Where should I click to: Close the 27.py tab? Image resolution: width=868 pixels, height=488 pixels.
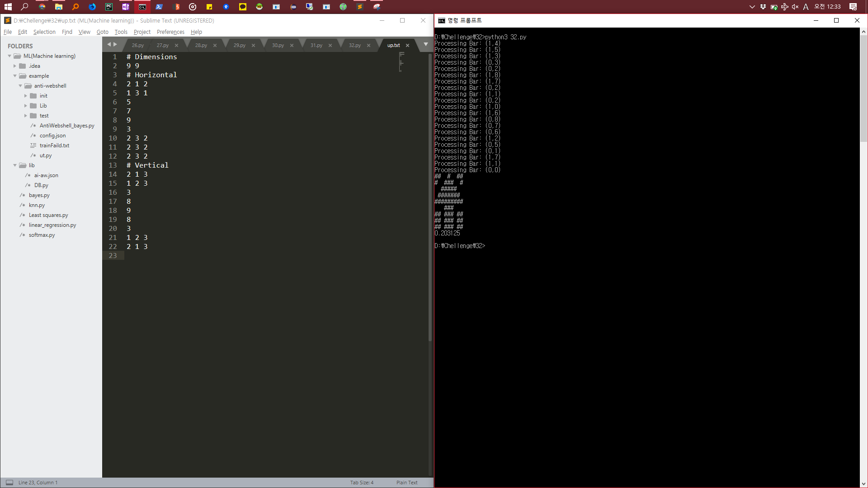[176, 45]
